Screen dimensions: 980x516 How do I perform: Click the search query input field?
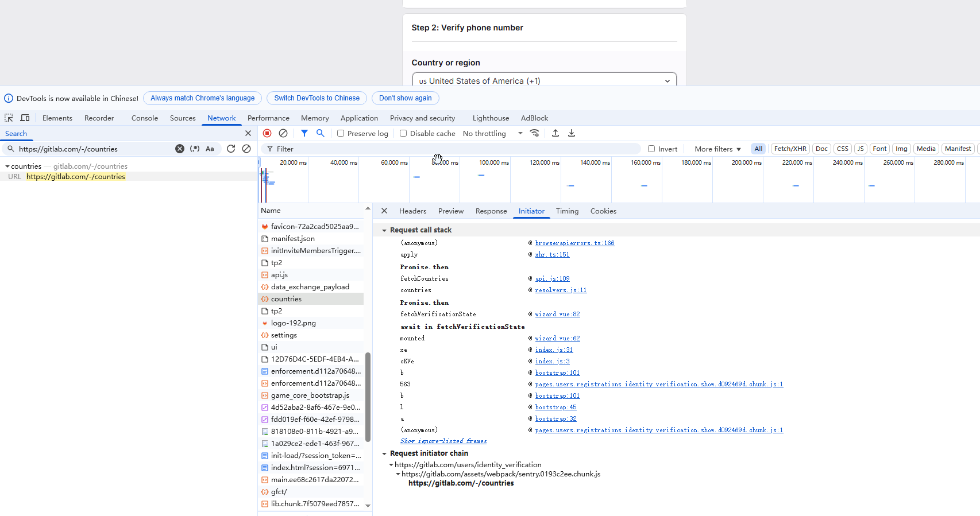(x=95, y=149)
